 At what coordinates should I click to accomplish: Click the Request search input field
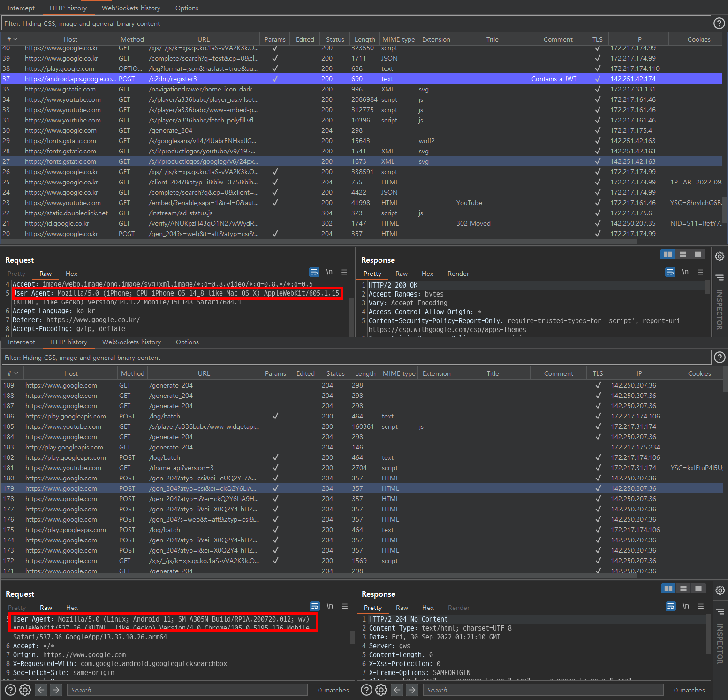187,690
